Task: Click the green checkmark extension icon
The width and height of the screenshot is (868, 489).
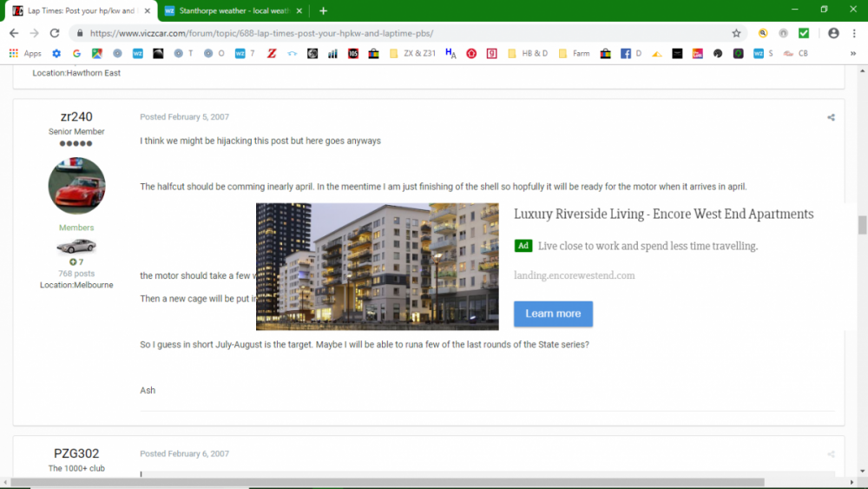Action: (804, 33)
